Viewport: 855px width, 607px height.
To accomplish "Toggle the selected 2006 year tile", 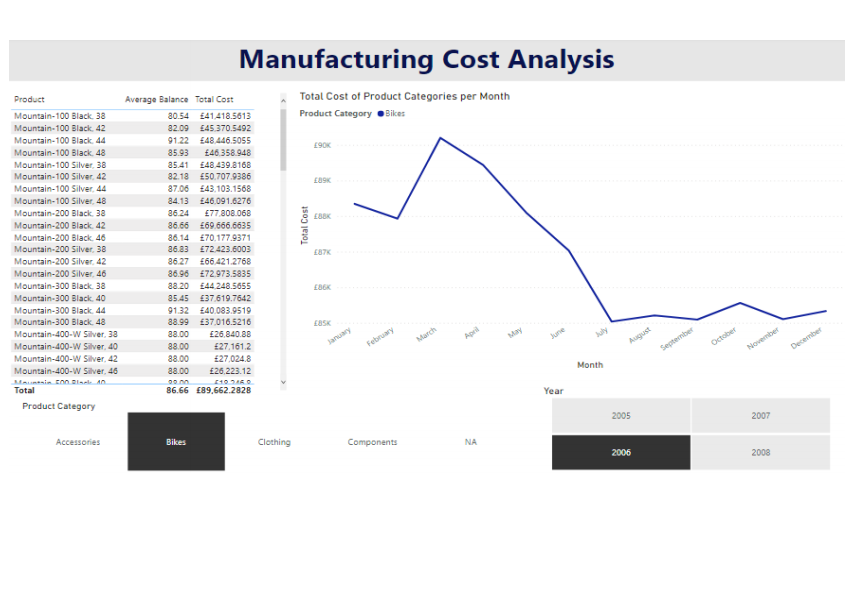I will [621, 452].
